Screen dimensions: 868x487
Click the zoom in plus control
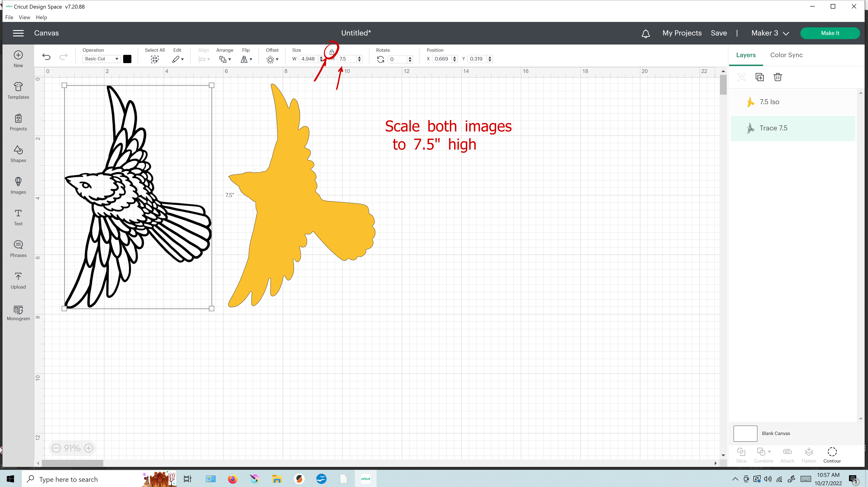coord(89,448)
